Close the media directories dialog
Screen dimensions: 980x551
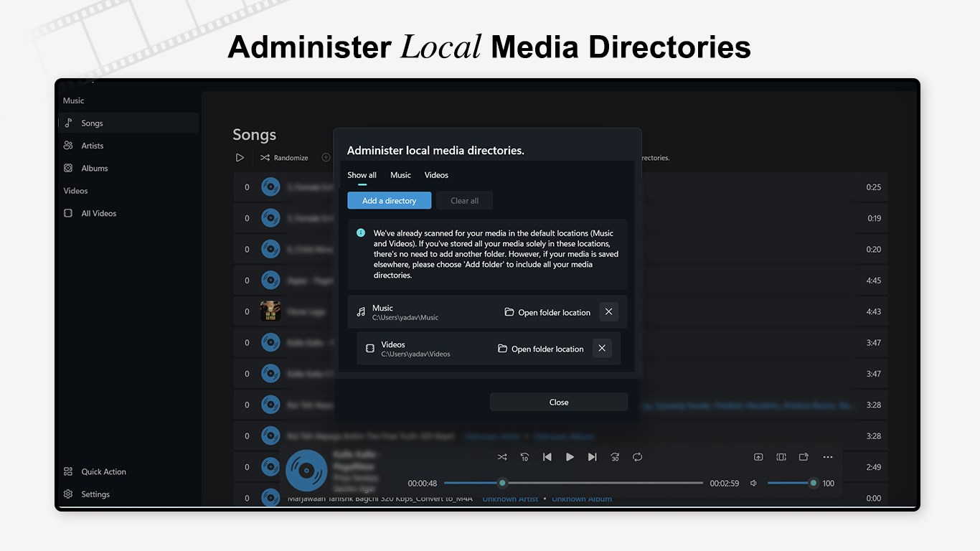pyautogui.click(x=559, y=402)
